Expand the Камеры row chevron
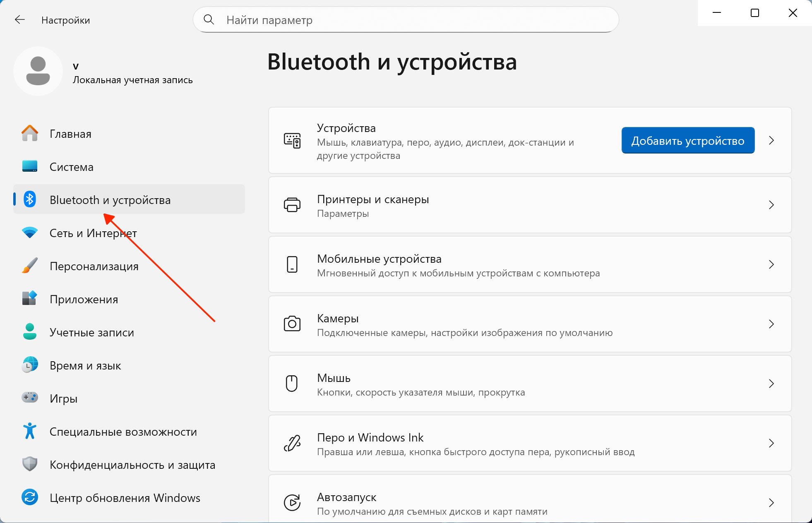This screenshot has height=523, width=812. 771,324
